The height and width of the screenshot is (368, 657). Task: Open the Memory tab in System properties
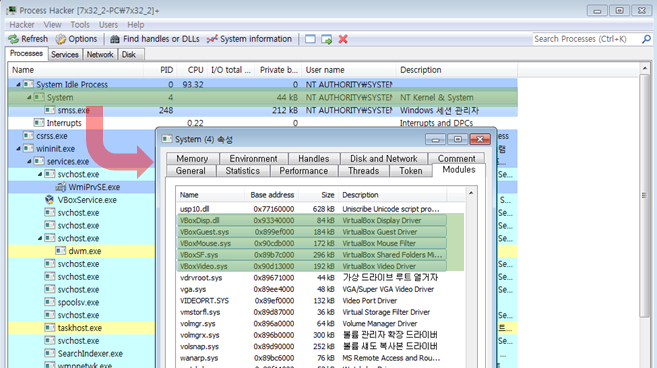click(x=192, y=159)
